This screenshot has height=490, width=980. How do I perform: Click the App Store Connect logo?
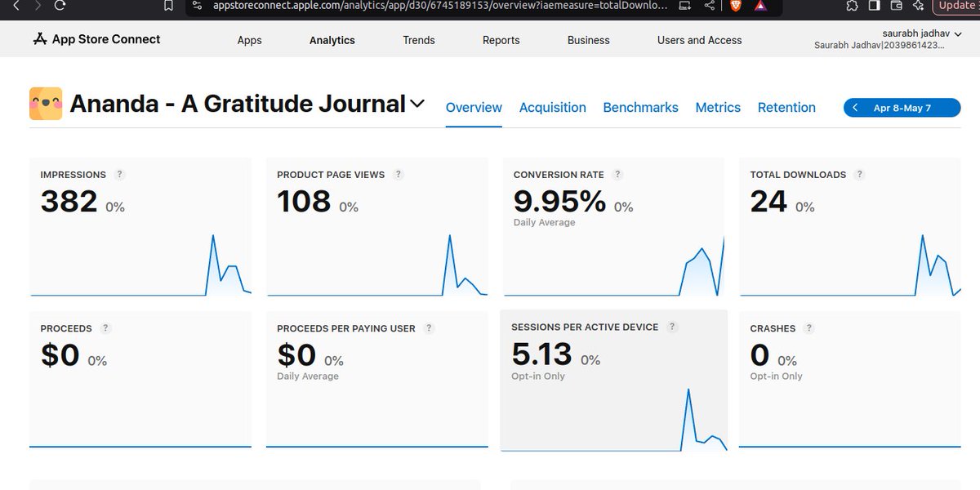pos(40,39)
